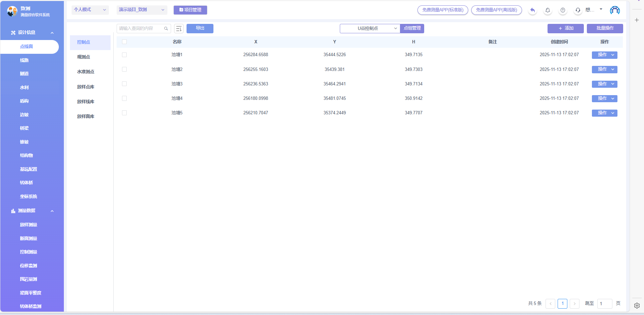Click the back arrow icon in header
The width and height of the screenshot is (644, 315).
coord(532,10)
